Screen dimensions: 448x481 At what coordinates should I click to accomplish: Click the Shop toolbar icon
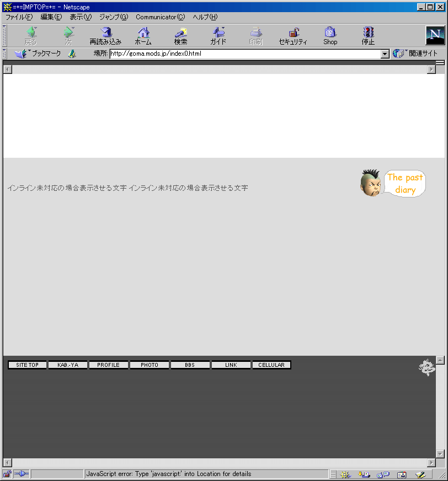point(330,36)
